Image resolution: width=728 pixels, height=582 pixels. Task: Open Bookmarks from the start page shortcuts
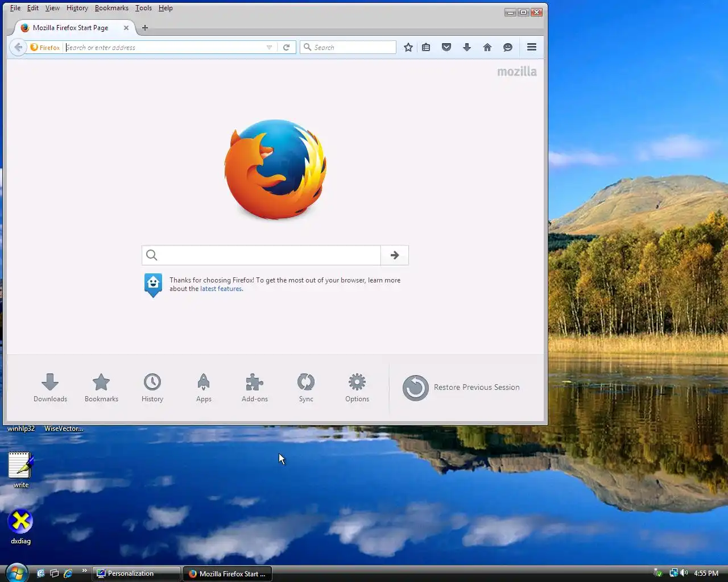(101, 388)
